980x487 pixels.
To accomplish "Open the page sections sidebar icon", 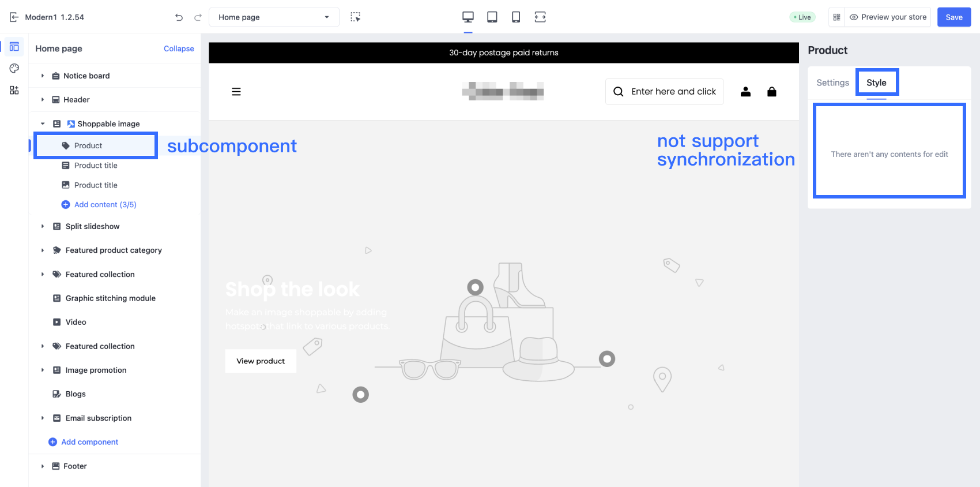I will [14, 47].
